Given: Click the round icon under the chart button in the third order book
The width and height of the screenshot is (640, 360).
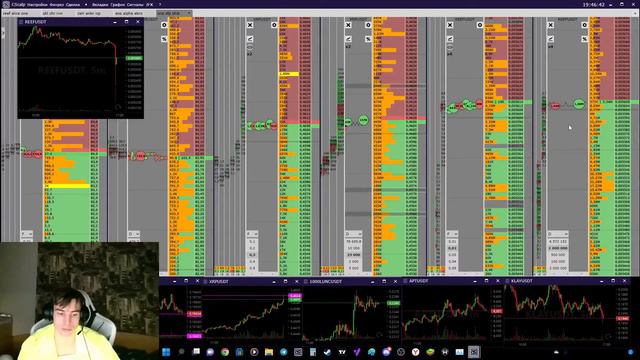Looking at the screenshot, I should [250, 47].
